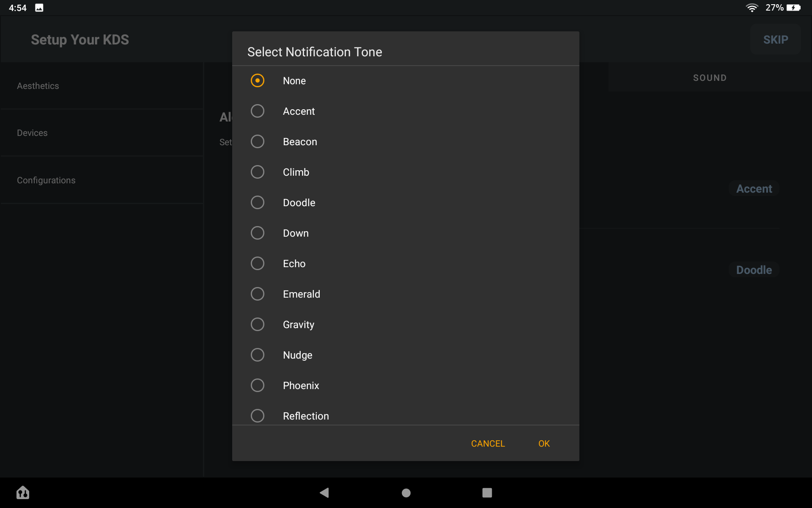Select Beacon as notification tone
This screenshot has width=812, height=508.
point(257,141)
